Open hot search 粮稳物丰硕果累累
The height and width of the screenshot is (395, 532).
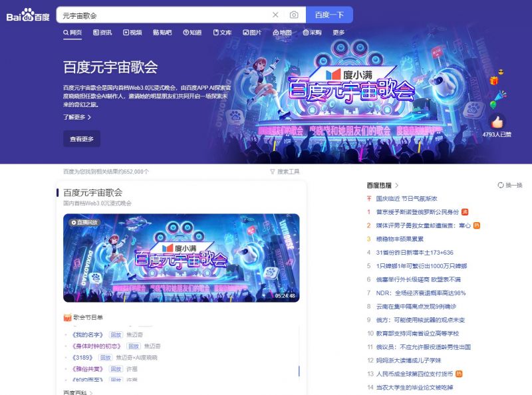pyautogui.click(x=400, y=239)
